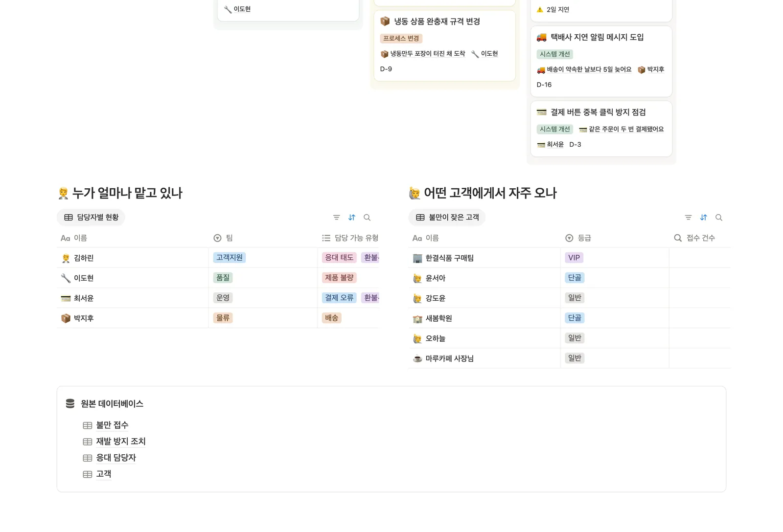Viewport: 783px width, 532px height.
Task: Click the 물류 team tag for 박지후
Action: (x=223, y=318)
